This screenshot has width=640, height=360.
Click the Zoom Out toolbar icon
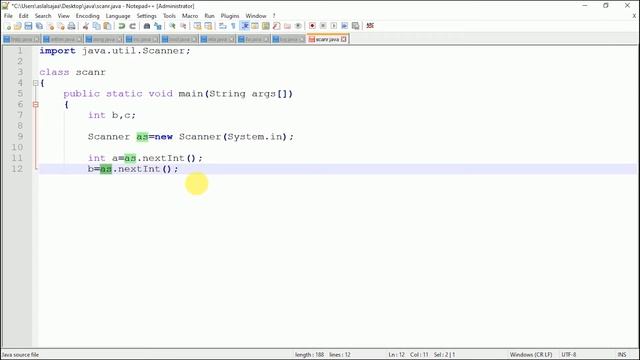tap(183, 26)
